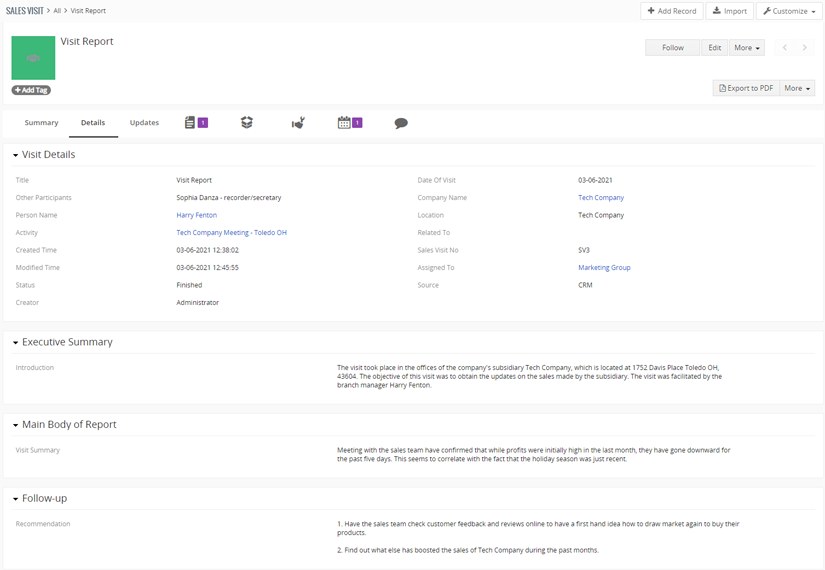Go to next record arrow
825x570 pixels.
pos(804,47)
